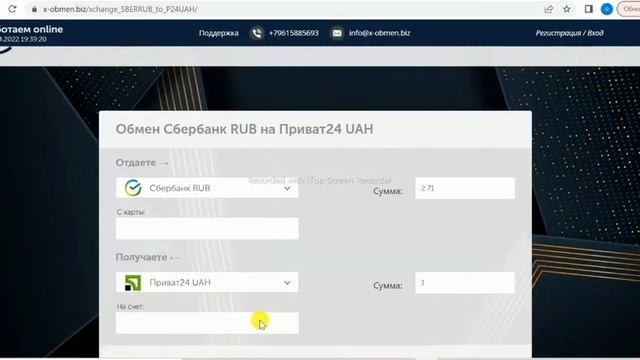This screenshot has height=360, width=640.
Task: Email info@x-obmen.biz link
Action: 380,33
